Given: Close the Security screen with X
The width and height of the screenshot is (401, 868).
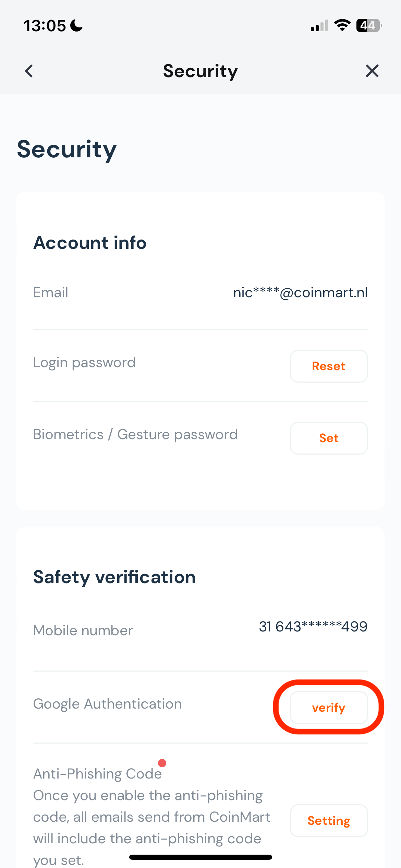Looking at the screenshot, I should click(372, 71).
